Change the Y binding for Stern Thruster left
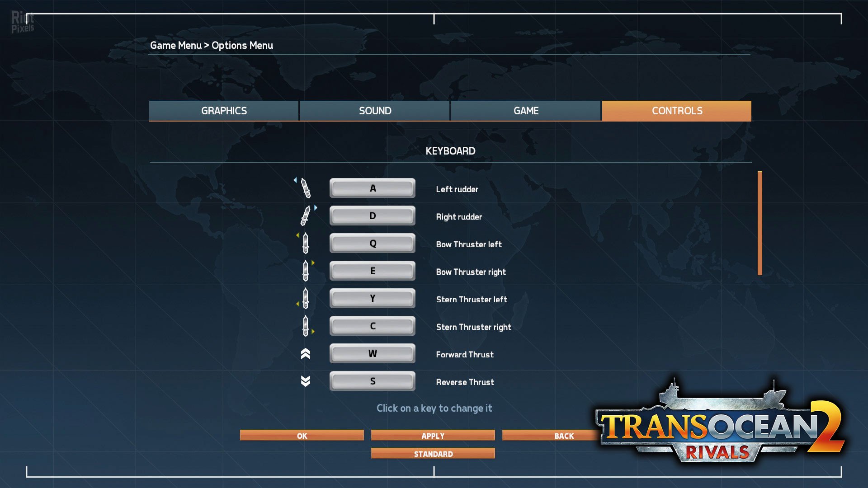Image resolution: width=868 pixels, height=488 pixels. click(x=372, y=298)
